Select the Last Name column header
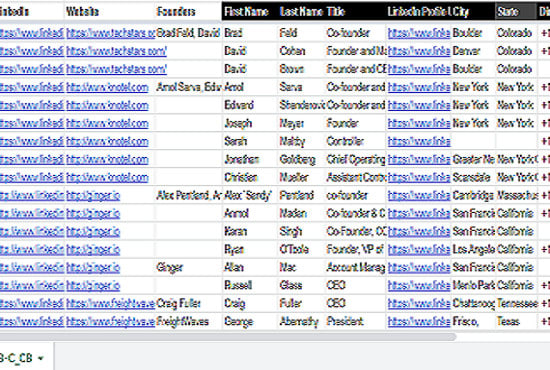Viewport: 550px width, 370px height. click(301, 12)
